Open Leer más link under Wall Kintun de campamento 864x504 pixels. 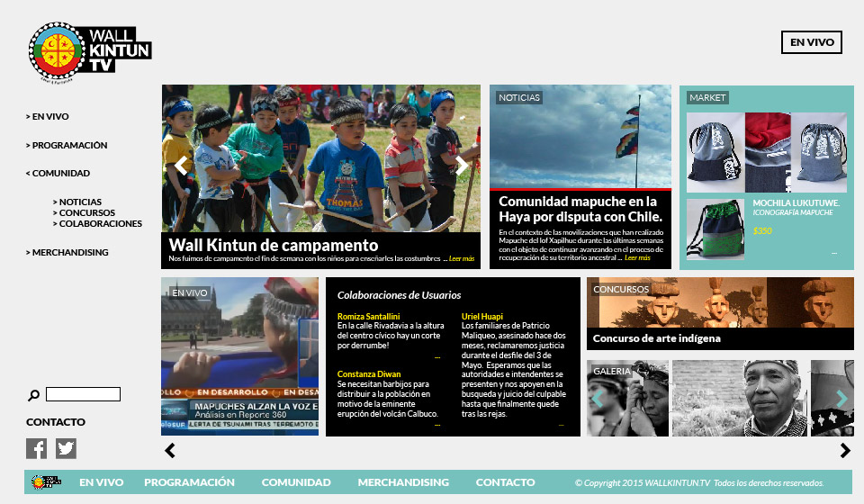click(x=462, y=259)
